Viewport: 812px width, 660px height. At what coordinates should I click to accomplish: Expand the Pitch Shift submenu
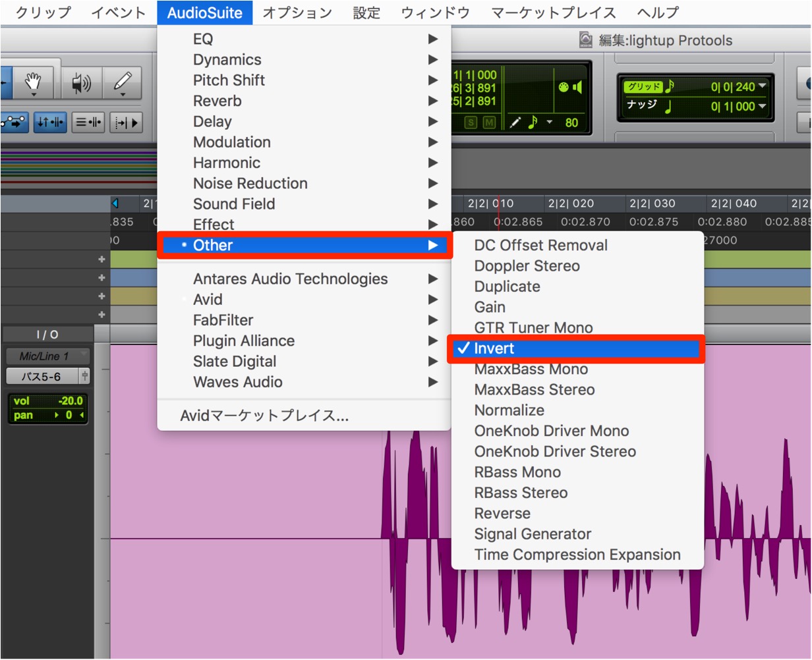pos(304,80)
